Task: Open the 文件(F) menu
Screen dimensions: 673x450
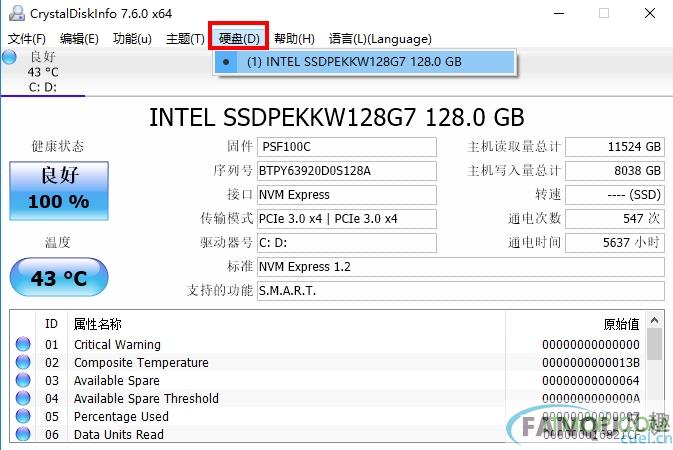Action: click(27, 39)
